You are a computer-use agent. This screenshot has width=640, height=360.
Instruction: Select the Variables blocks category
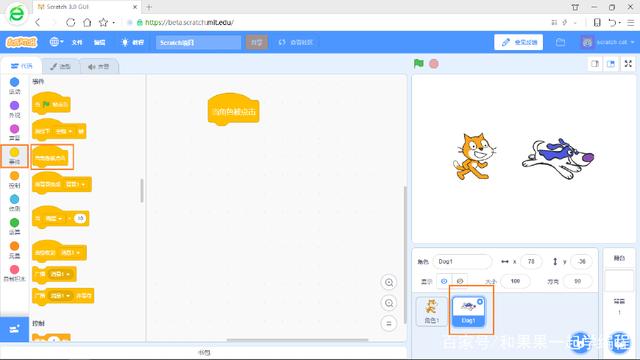(x=14, y=250)
